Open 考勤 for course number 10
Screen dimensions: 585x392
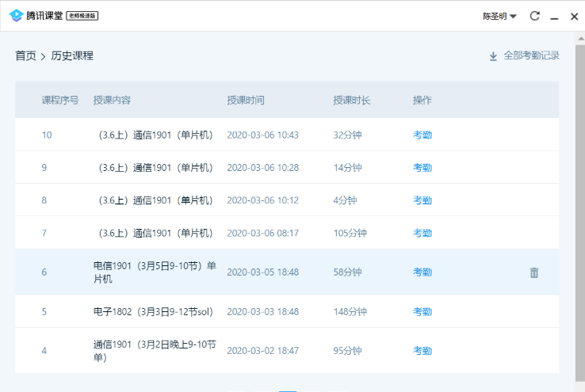[x=422, y=135]
